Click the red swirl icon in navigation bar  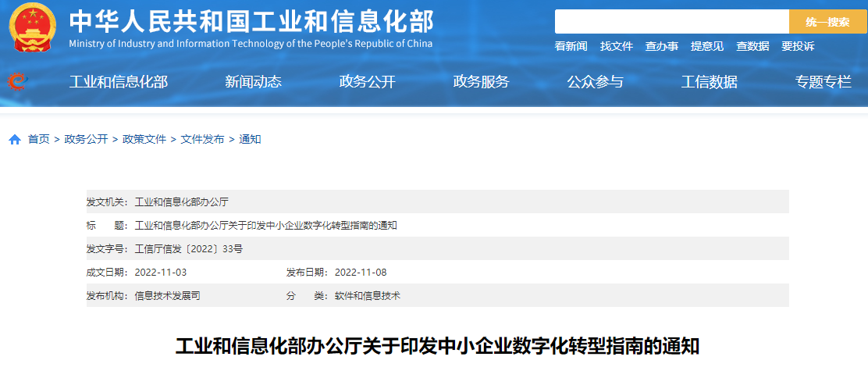(16, 81)
